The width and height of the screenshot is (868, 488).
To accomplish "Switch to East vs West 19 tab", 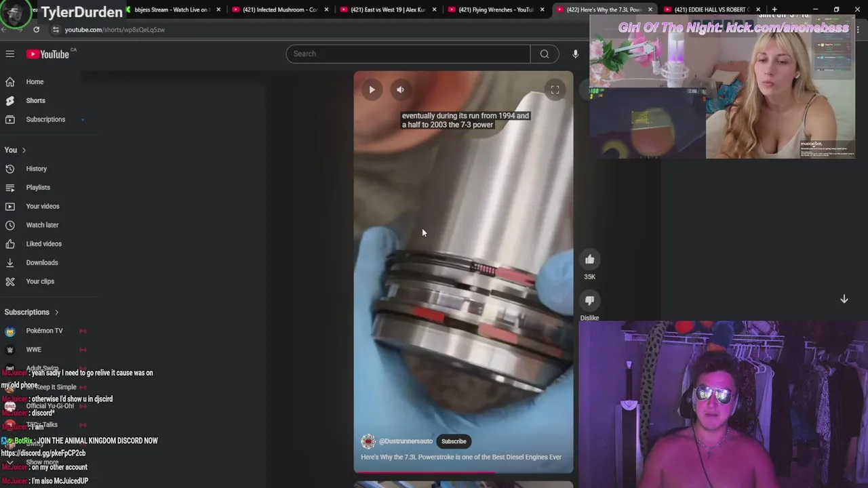I will tap(388, 9).
